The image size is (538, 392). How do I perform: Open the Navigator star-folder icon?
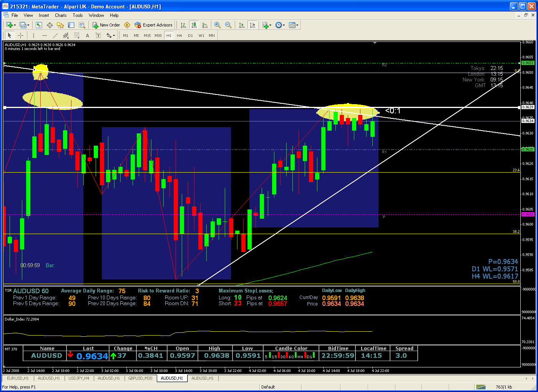60,25
